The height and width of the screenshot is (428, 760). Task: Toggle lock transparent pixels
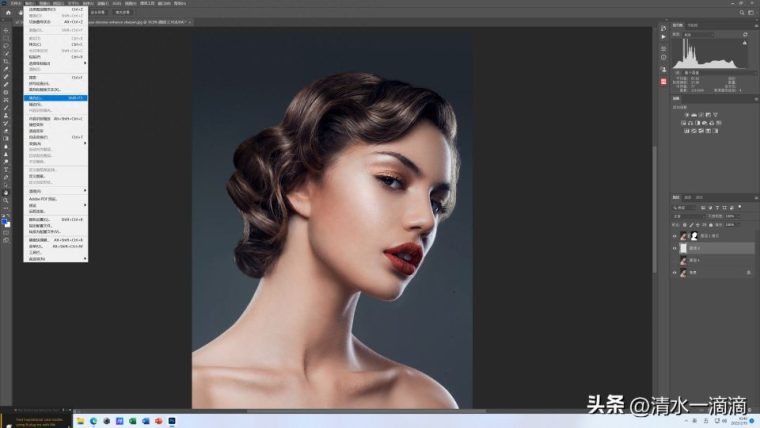[684, 225]
